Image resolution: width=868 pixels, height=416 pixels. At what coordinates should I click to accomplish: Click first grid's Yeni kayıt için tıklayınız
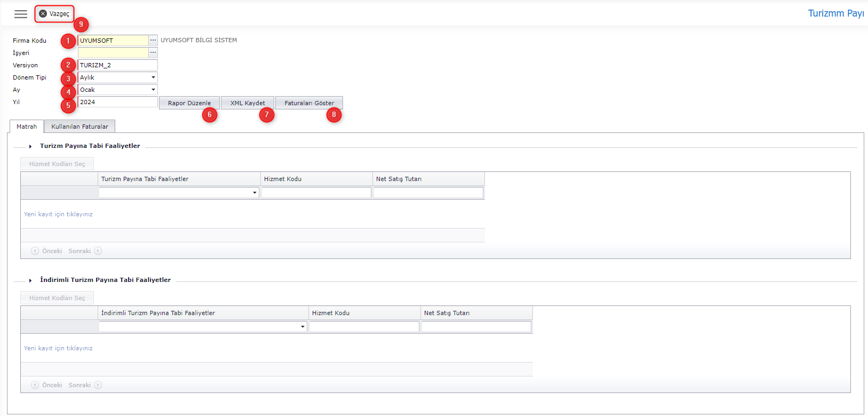[58, 214]
